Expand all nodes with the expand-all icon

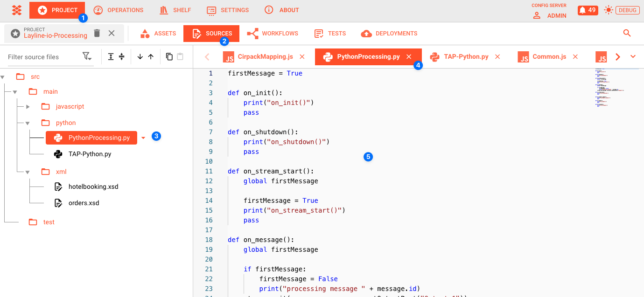(x=110, y=56)
